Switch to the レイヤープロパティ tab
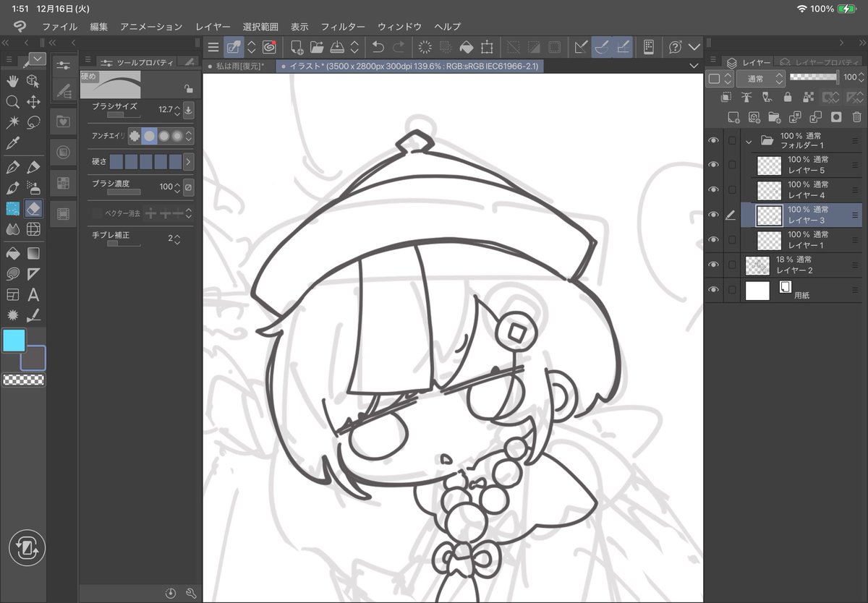The width and height of the screenshot is (868, 603). [x=820, y=63]
